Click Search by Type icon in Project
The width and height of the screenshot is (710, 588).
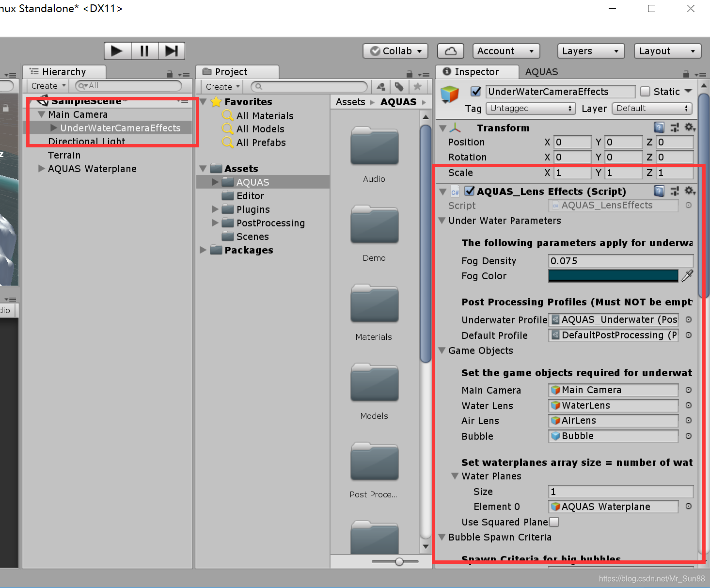pyautogui.click(x=381, y=87)
